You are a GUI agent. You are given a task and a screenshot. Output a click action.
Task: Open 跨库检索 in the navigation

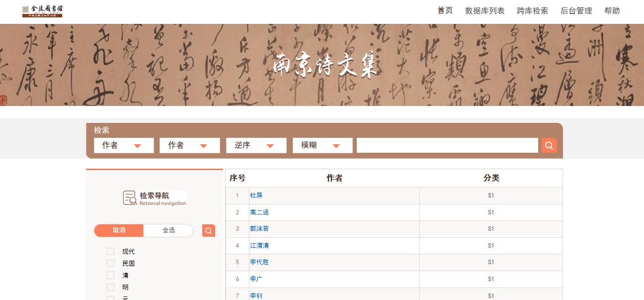click(x=533, y=10)
